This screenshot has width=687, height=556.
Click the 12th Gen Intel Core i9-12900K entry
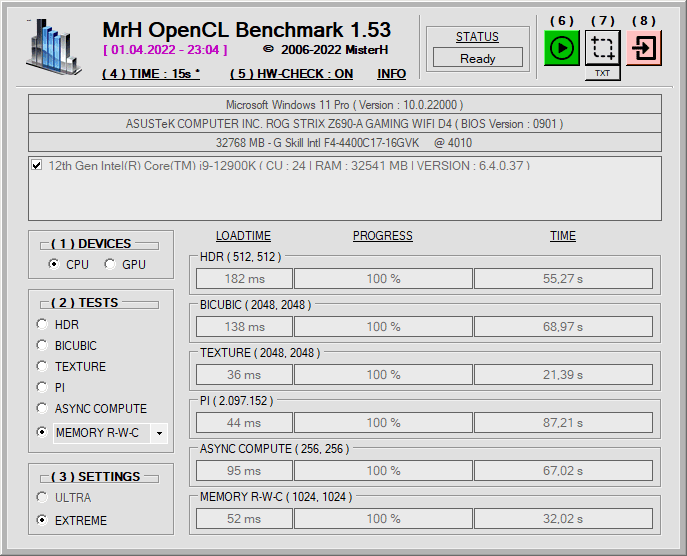[289, 166]
